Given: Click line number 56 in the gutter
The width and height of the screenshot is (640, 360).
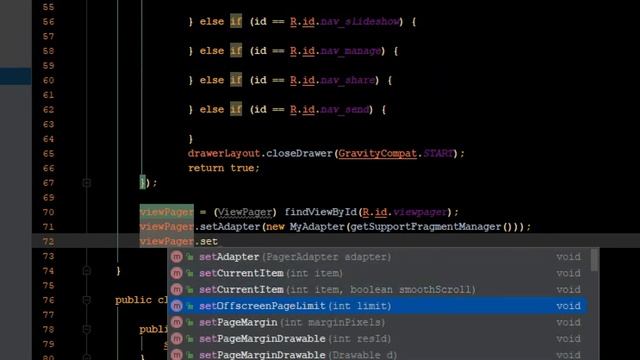Looking at the screenshot, I should pos(48,22).
